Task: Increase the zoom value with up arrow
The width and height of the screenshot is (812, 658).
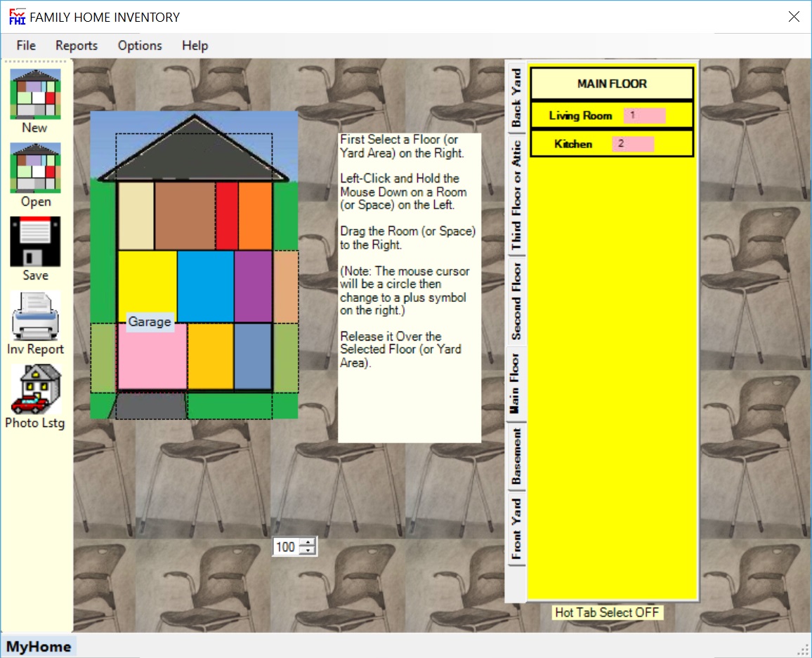Action: click(x=308, y=543)
